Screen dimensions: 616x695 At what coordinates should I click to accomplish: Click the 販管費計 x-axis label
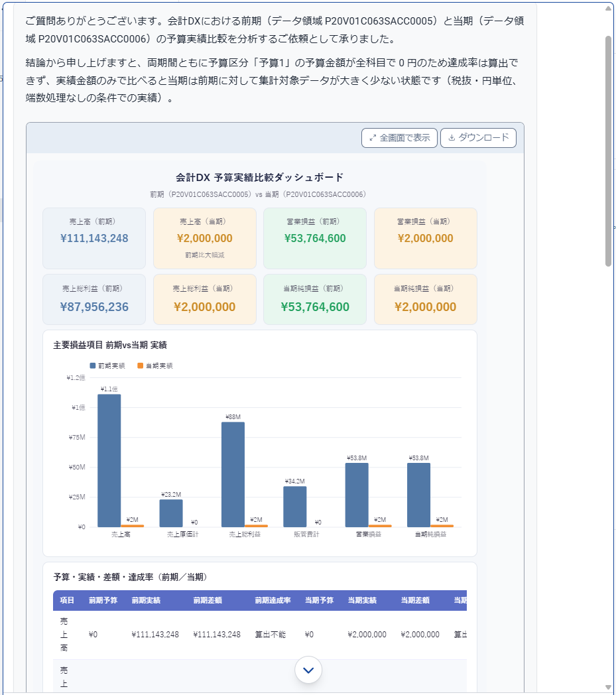click(306, 534)
